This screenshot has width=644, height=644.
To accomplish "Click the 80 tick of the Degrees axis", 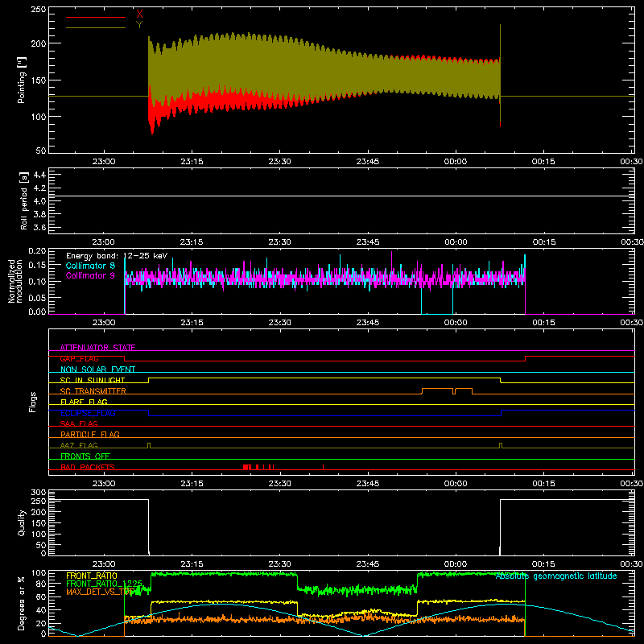I will pyautogui.click(x=41, y=584).
